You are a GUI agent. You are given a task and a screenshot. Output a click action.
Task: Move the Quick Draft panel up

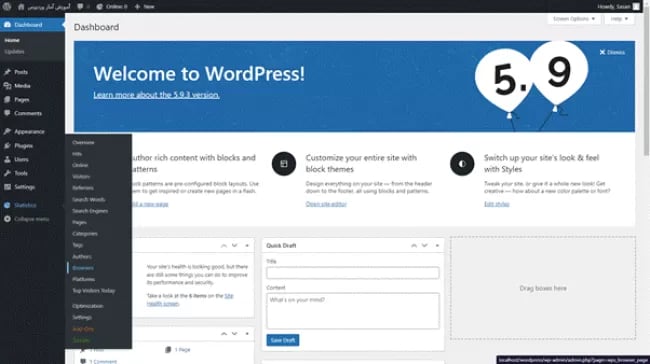click(414, 245)
